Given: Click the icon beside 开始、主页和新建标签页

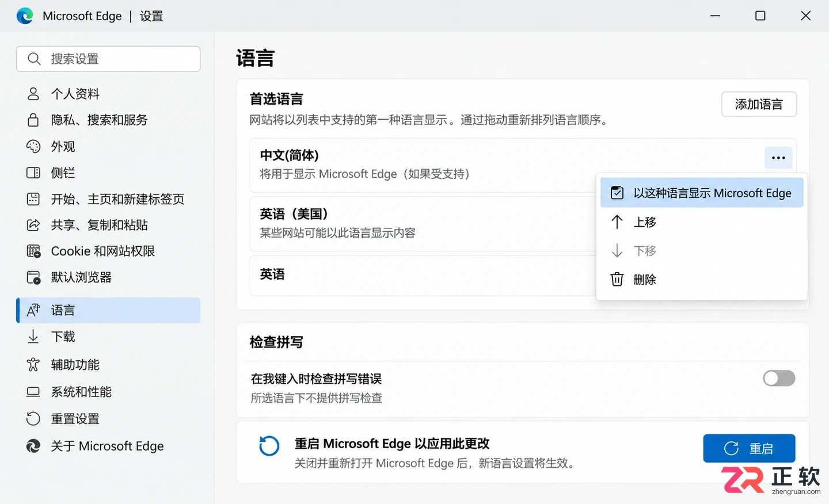Looking at the screenshot, I should click(x=33, y=199).
